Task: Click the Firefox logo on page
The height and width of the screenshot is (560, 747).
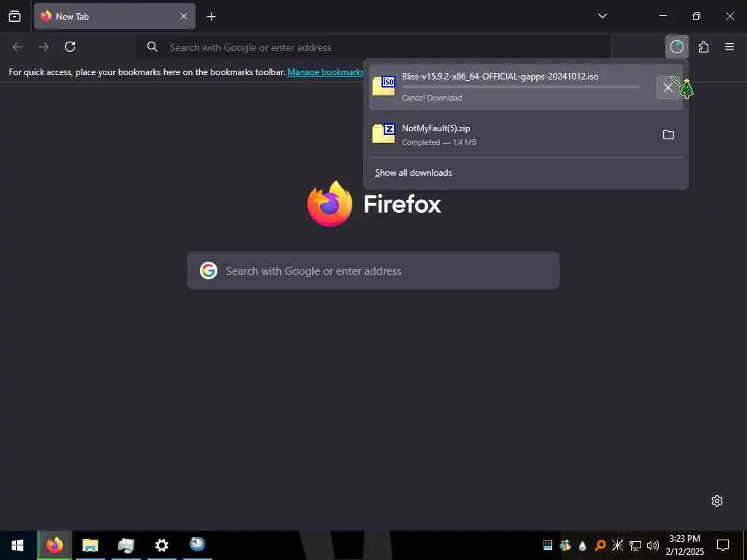Action: tap(330, 203)
